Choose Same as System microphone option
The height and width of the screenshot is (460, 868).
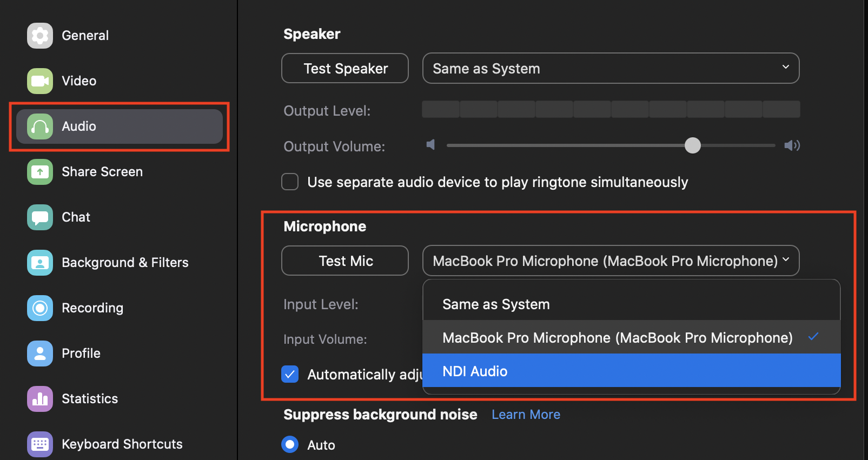click(632, 304)
